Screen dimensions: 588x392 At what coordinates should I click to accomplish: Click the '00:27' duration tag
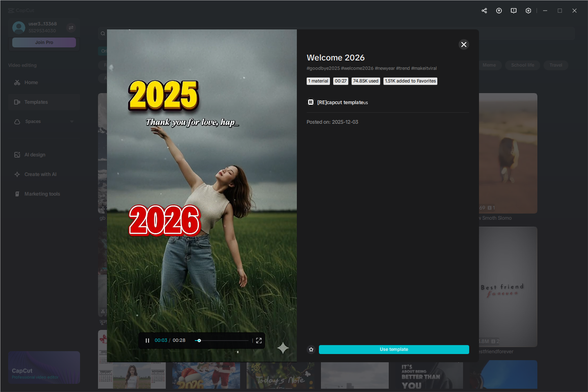click(341, 81)
